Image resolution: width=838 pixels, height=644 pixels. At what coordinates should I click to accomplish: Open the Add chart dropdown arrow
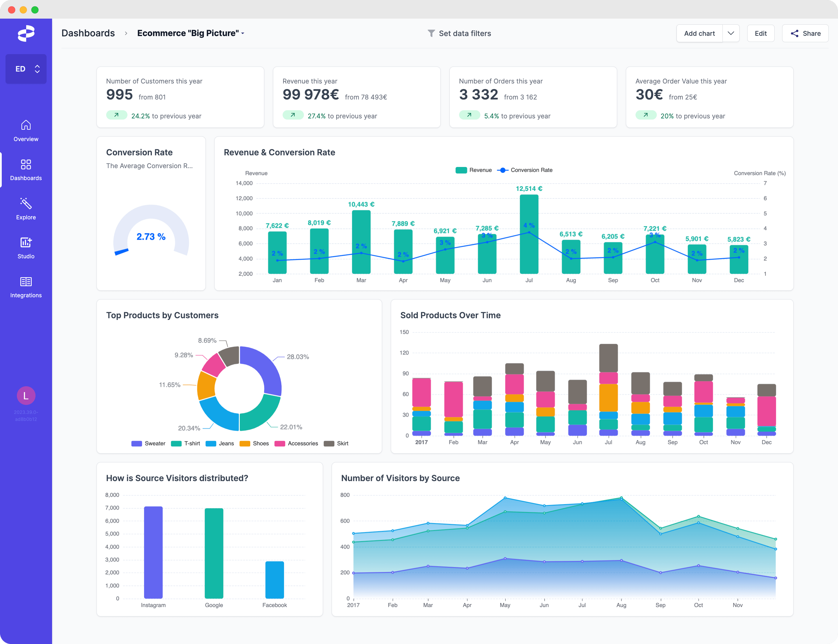731,33
